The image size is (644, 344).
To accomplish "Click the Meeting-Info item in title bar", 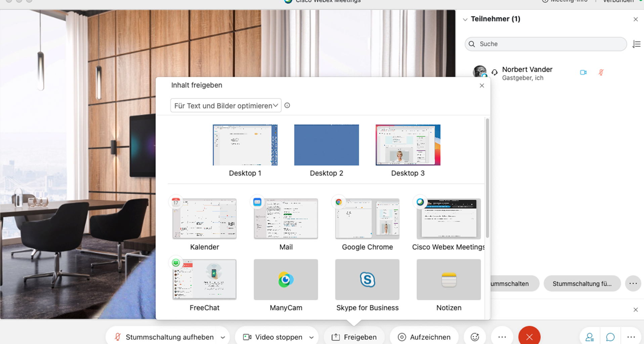I will (565, 1).
